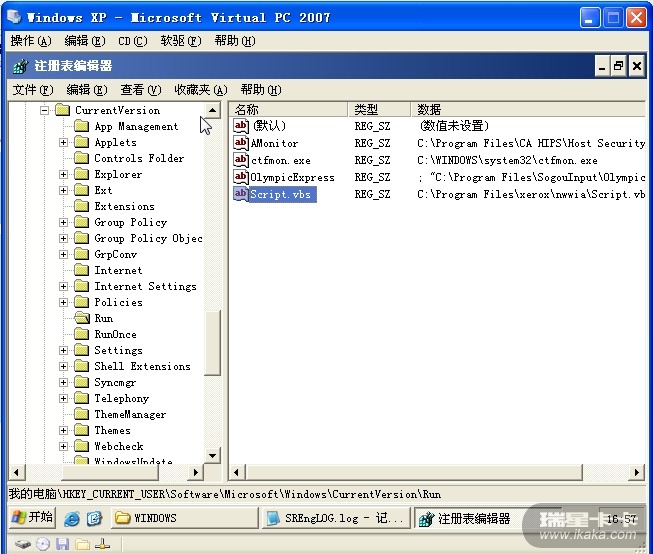Viewport: 653px width, 554px height.
Task: Select the Controls Folder key icon
Action: pyautogui.click(x=82, y=158)
